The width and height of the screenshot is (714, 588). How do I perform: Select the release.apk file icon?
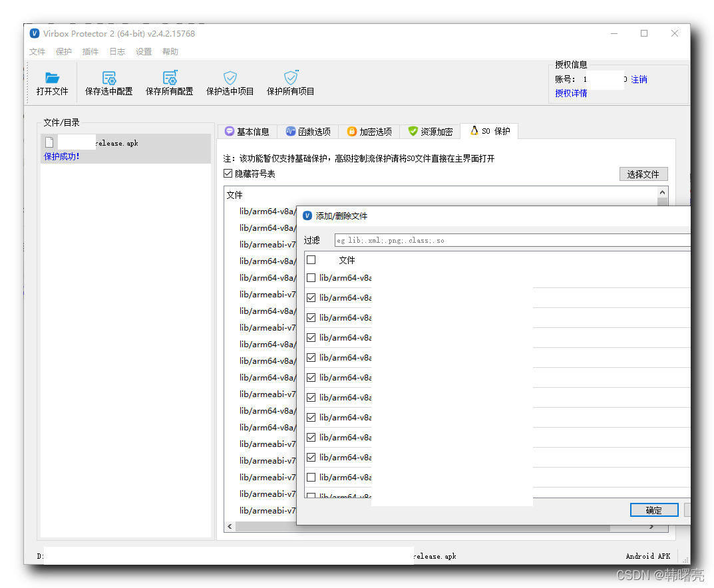tap(49, 142)
